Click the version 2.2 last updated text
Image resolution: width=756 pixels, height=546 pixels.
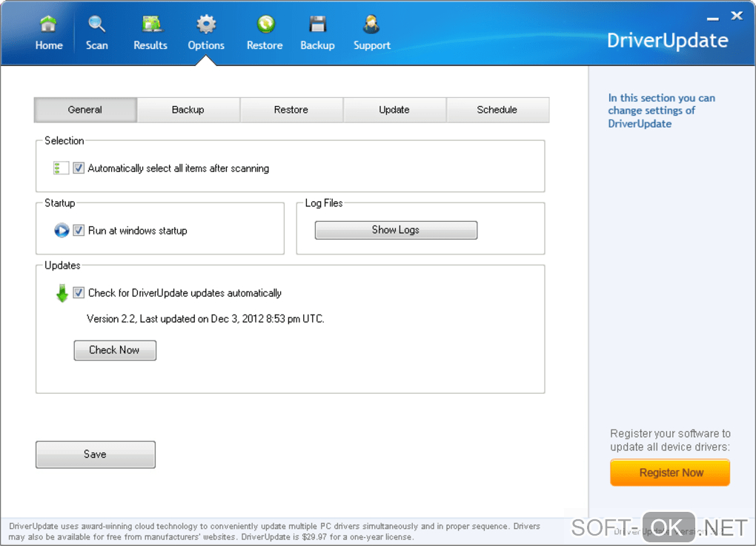[205, 318]
